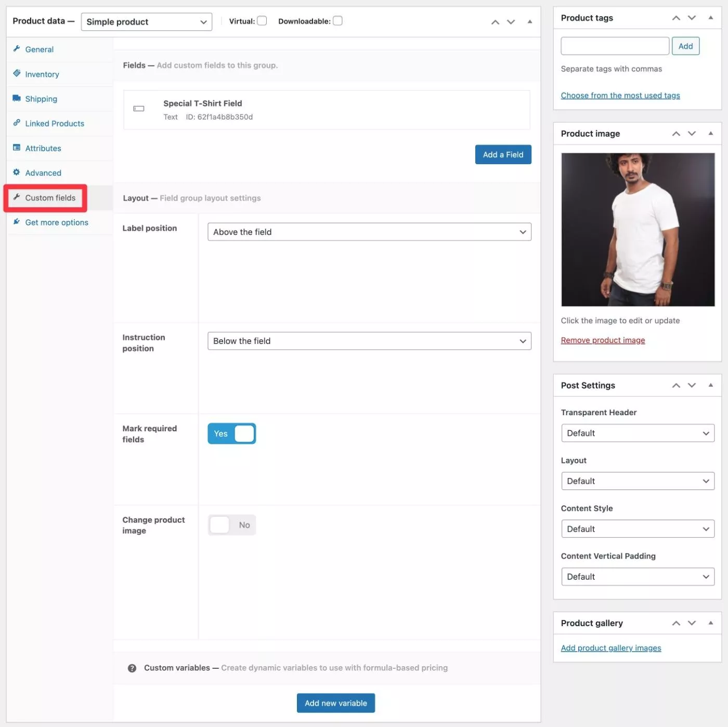The height and width of the screenshot is (727, 728).
Task: Move Post Settings panel down
Action: coord(692,385)
